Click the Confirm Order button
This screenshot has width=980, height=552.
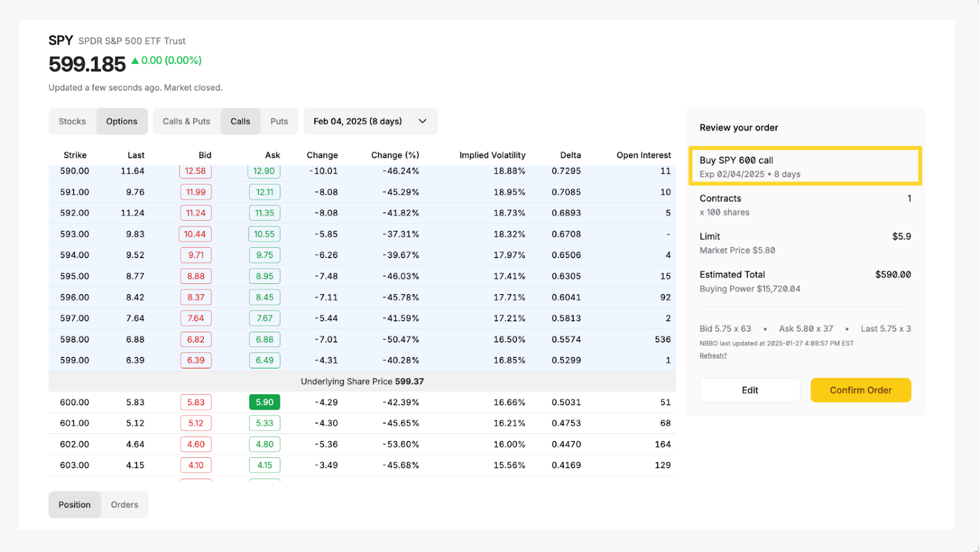861,390
